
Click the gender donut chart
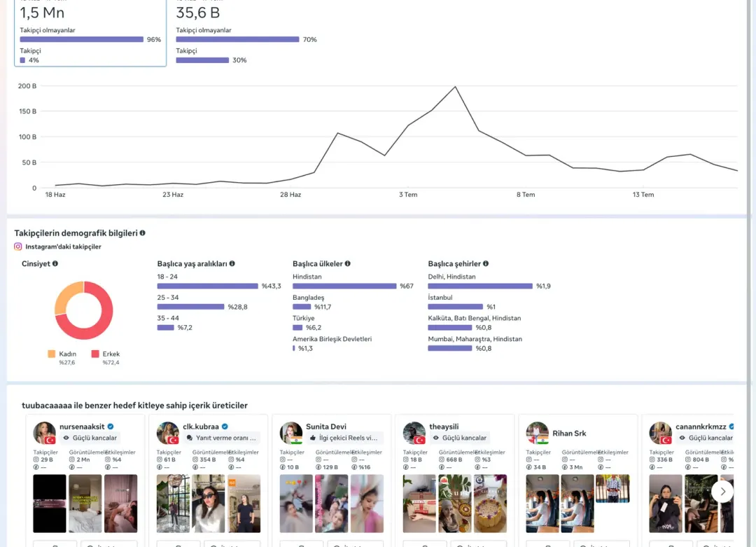click(x=84, y=310)
